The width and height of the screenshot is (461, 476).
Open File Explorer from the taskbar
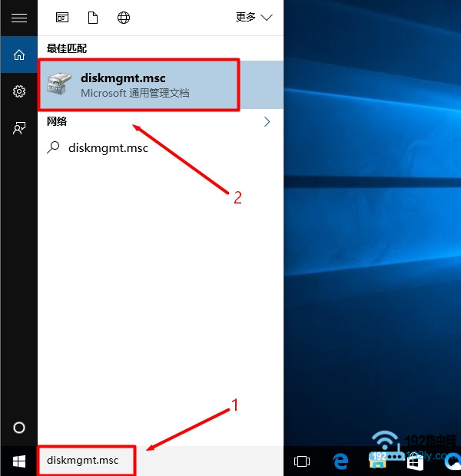pos(377,461)
